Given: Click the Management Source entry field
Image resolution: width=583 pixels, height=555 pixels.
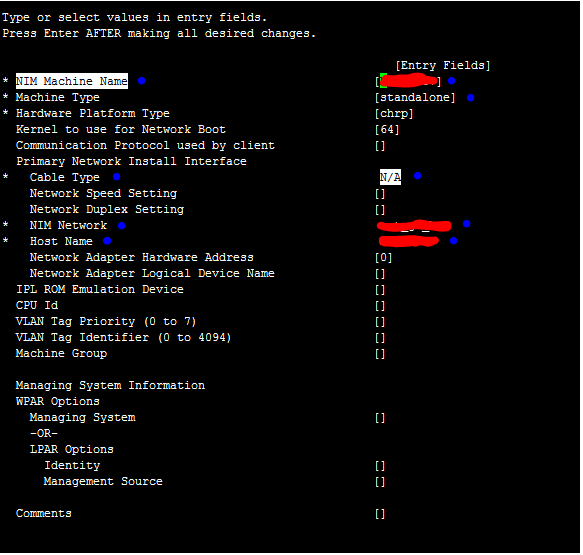Looking at the screenshot, I should coord(380,482).
